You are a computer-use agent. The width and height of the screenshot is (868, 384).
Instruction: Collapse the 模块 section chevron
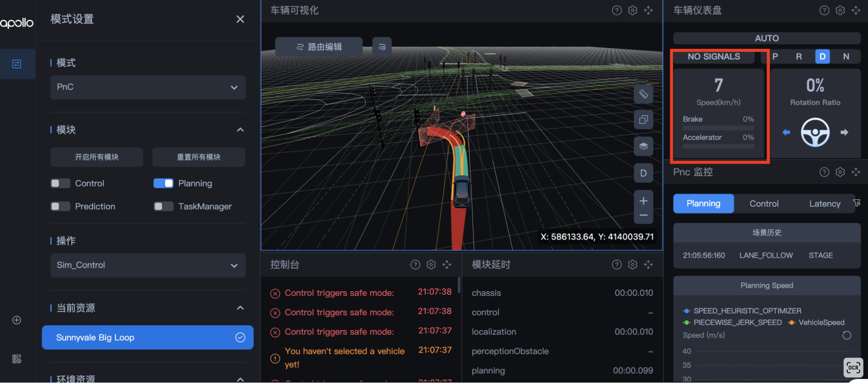coord(240,130)
